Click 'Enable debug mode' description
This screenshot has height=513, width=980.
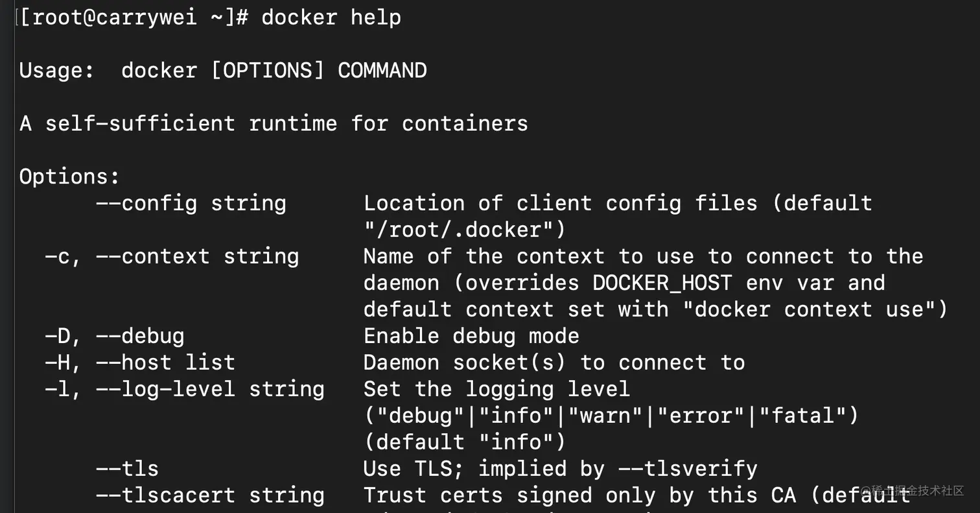tap(471, 336)
